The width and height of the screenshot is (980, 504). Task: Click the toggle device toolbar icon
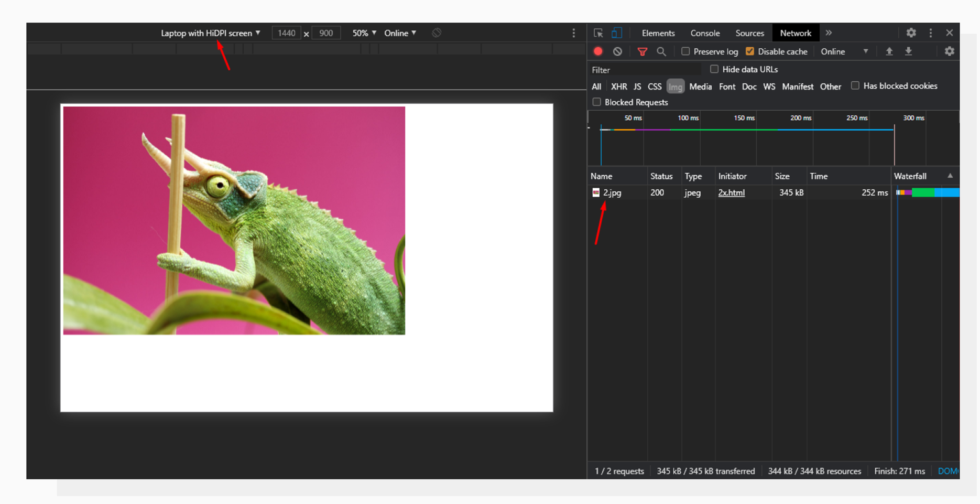[616, 33]
